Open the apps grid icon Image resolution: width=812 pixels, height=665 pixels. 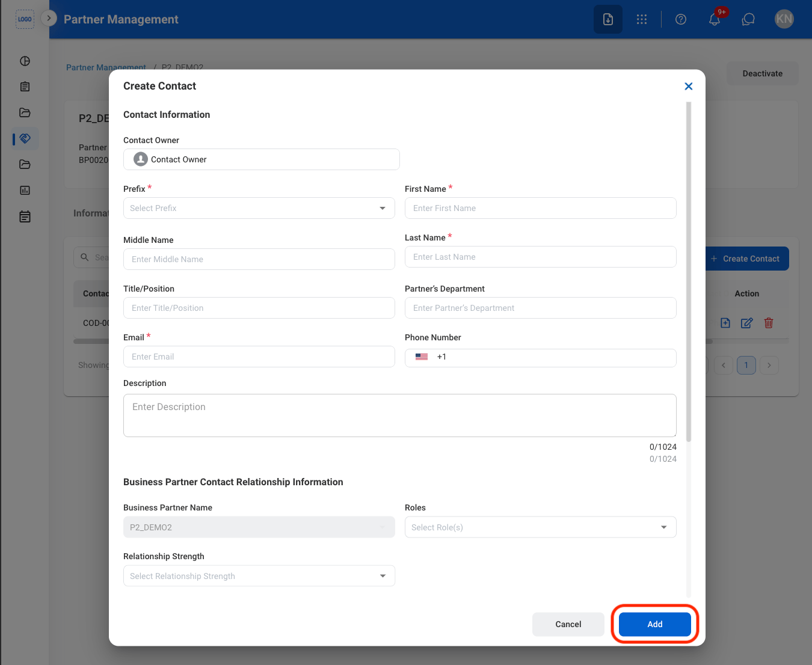click(x=642, y=19)
